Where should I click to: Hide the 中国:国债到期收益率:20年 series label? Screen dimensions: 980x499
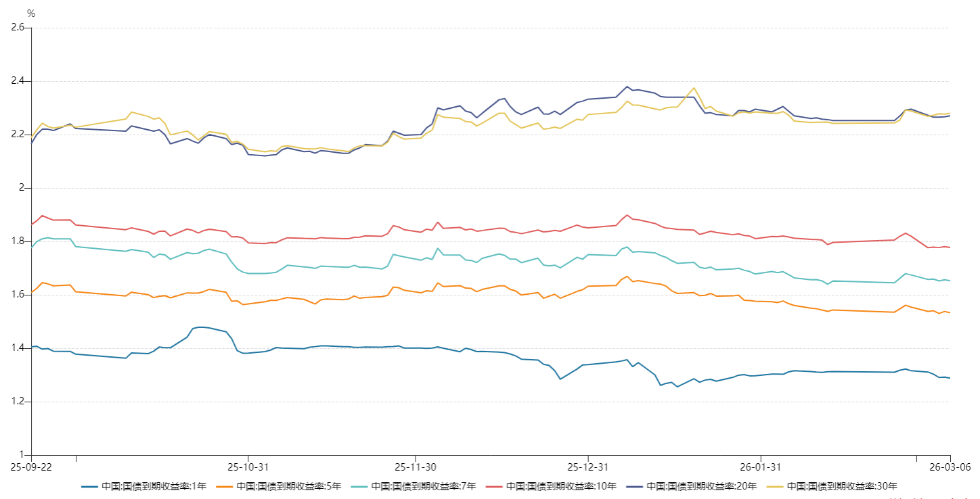pos(700,486)
